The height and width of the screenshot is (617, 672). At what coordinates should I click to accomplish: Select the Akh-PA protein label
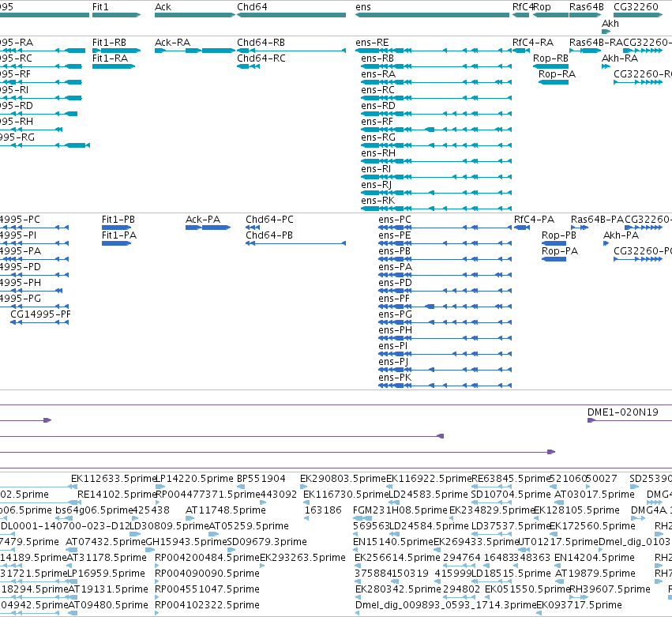(x=621, y=235)
